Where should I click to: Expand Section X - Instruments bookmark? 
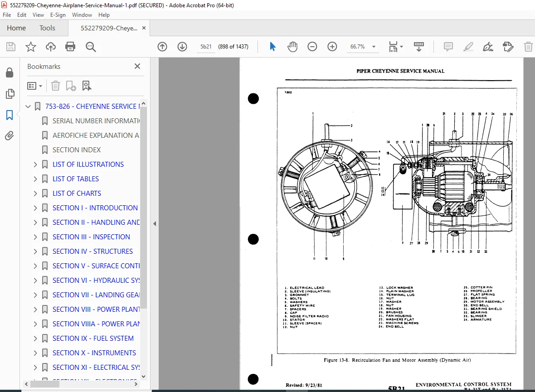coord(35,353)
